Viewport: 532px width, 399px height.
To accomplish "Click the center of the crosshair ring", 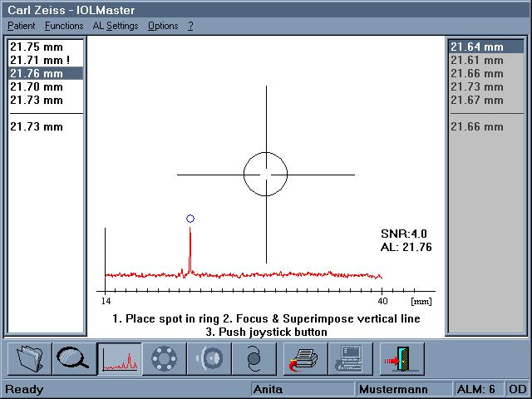I will [x=266, y=175].
